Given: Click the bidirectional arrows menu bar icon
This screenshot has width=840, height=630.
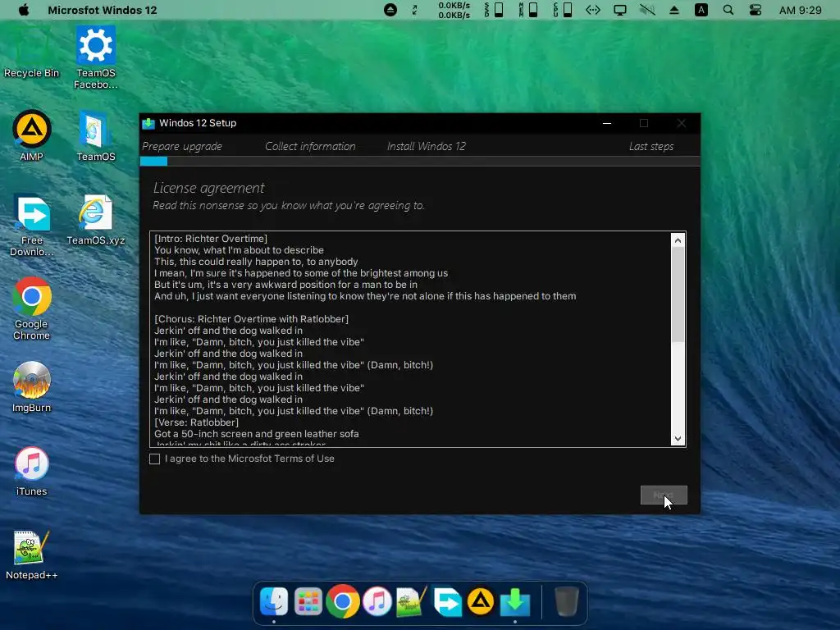Looking at the screenshot, I should (x=592, y=10).
